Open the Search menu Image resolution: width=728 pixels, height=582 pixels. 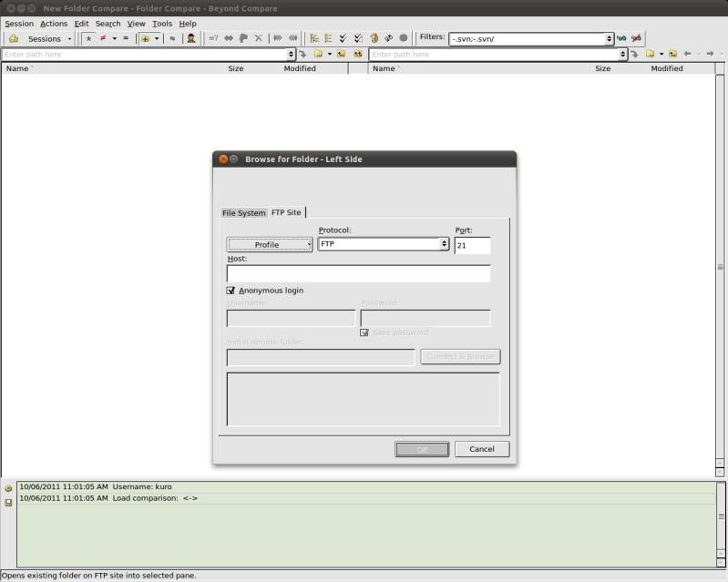108,23
